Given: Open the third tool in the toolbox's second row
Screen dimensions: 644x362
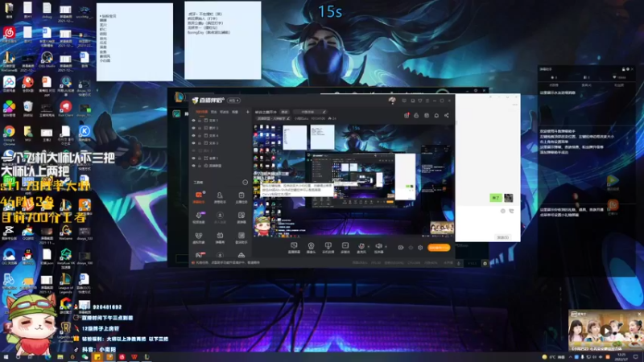Looking at the screenshot, I should [242, 217].
